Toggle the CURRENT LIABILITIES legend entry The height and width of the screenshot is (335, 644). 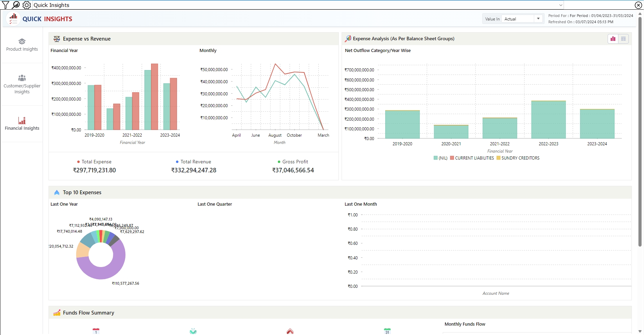pyautogui.click(x=472, y=158)
